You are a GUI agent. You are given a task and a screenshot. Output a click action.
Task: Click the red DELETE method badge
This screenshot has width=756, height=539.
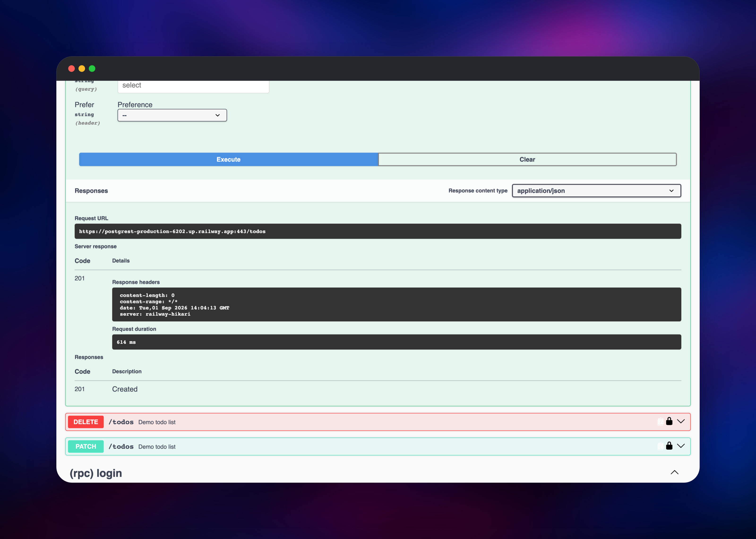86,422
